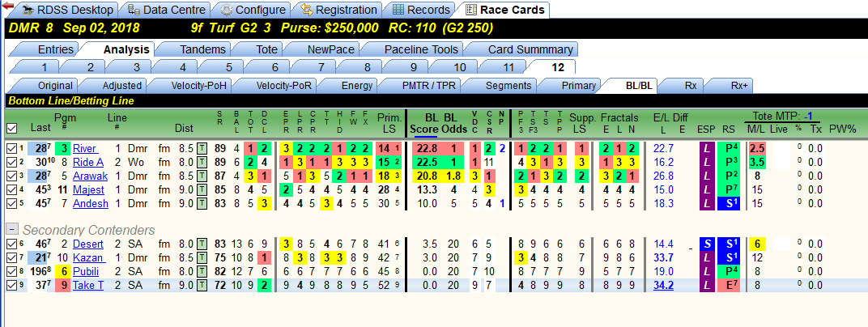
Task: Open the Arawak horse link
Action: [90, 176]
